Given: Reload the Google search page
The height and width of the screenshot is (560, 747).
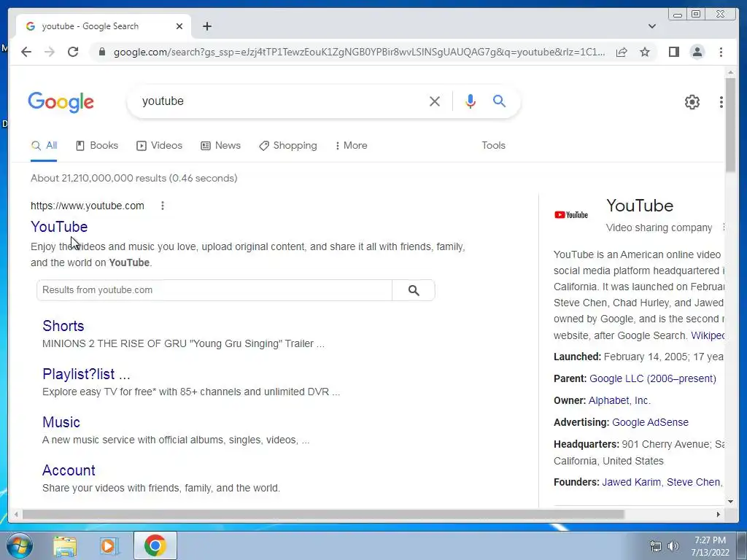Looking at the screenshot, I should click(x=73, y=52).
